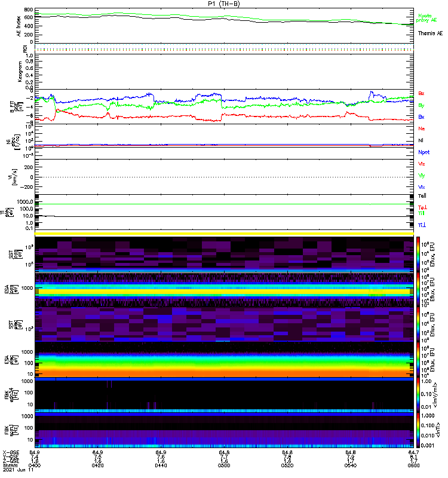Click the black Te parallel legend label
The height and width of the screenshot is (478, 448).
pyautogui.click(x=422, y=196)
